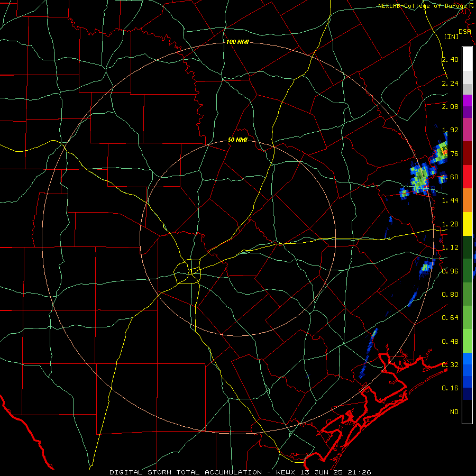Click the 1.44 legend value
The height and width of the screenshot is (476, 476).
[x=450, y=200]
